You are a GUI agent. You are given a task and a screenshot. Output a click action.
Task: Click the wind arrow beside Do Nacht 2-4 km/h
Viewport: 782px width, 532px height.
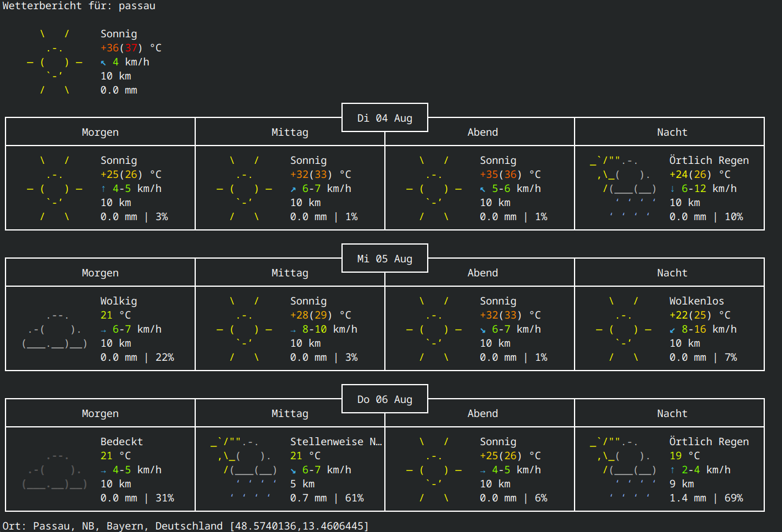pyautogui.click(x=672, y=470)
